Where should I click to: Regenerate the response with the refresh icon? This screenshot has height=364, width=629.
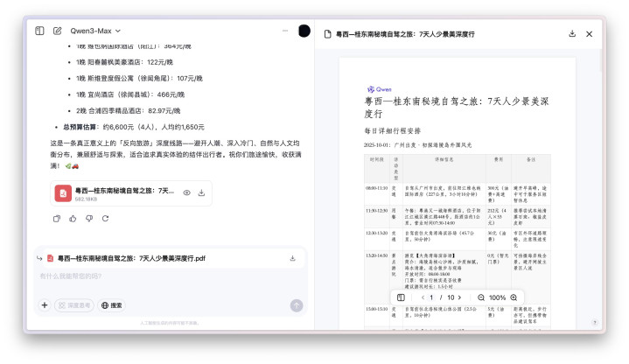coord(105,219)
